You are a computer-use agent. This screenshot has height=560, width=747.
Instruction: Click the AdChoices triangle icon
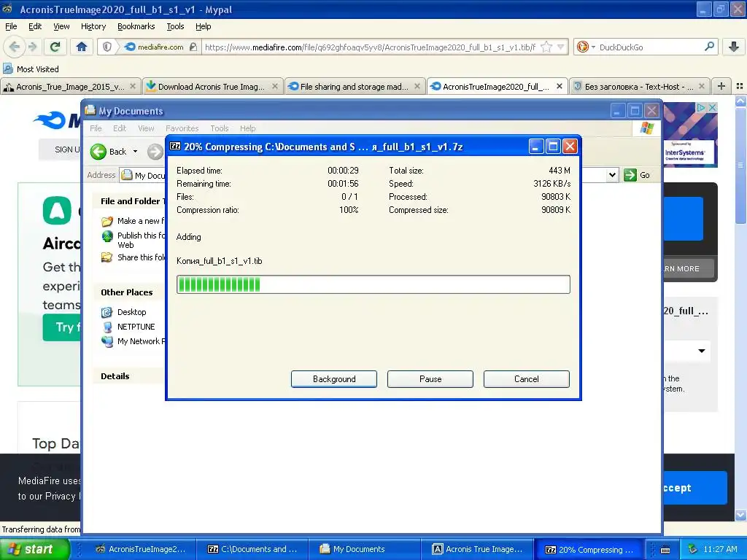coord(701,108)
